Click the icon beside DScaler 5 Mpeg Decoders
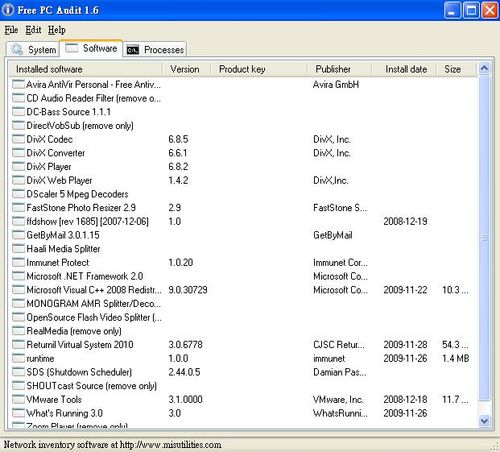Screen dimensions: 500x452 tap(18, 194)
